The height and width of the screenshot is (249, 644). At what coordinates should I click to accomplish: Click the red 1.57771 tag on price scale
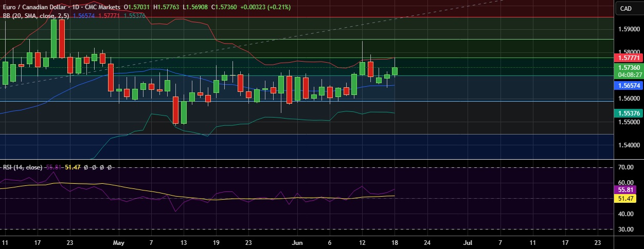[629, 59]
